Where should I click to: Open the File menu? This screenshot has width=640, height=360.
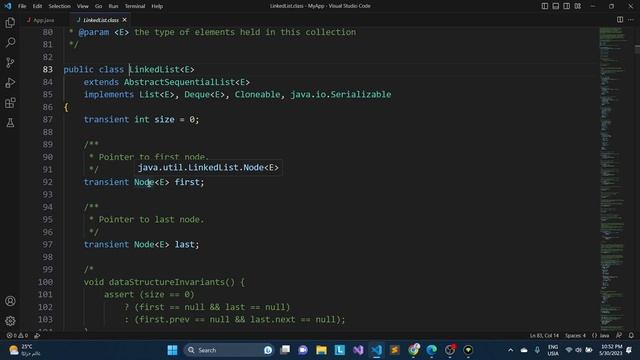[22, 6]
